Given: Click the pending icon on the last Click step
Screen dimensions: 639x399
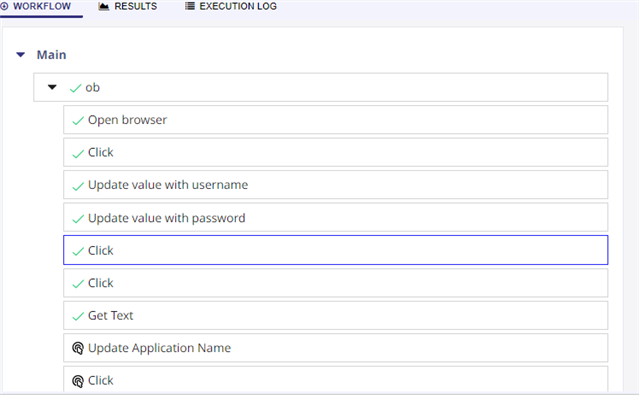Looking at the screenshot, I should coord(78,381).
